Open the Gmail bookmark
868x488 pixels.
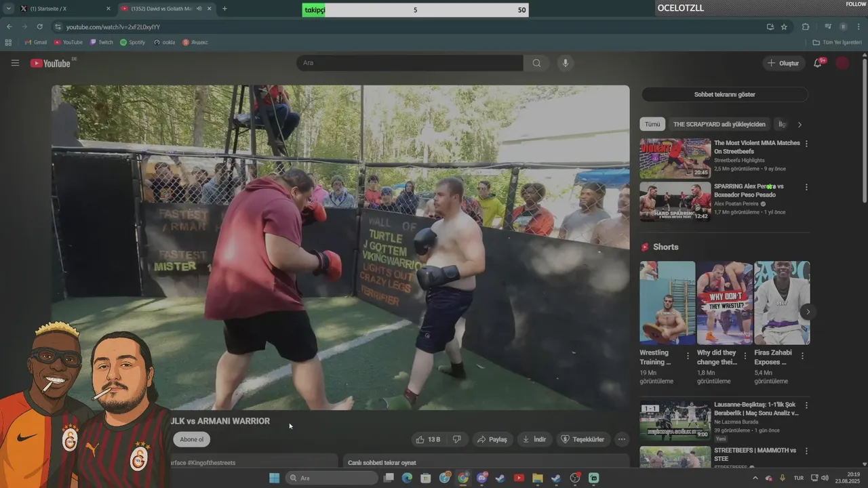[35, 42]
